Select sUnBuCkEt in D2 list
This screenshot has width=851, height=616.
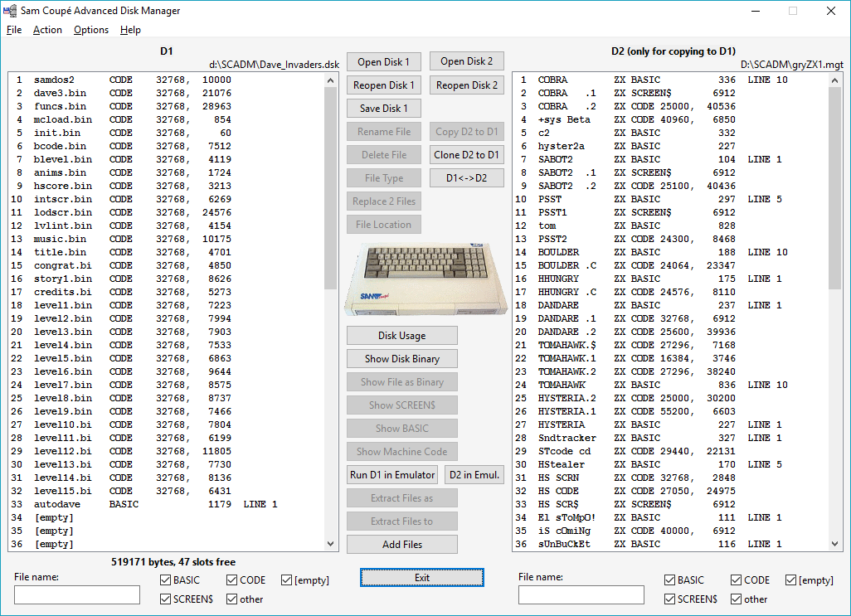click(x=670, y=544)
